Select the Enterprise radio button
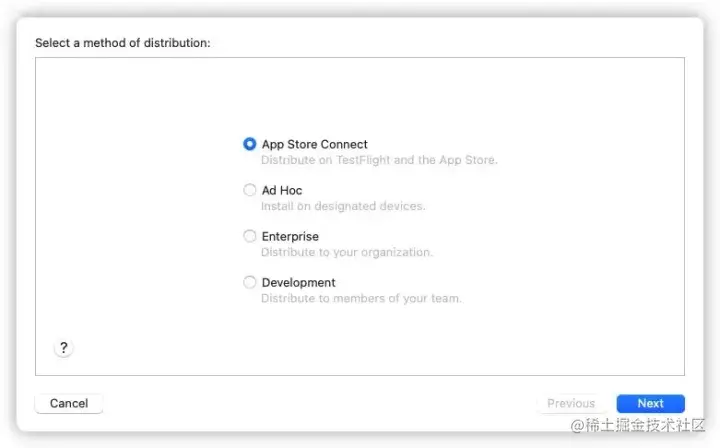Viewport: 720px width, 448px height. pyautogui.click(x=249, y=236)
